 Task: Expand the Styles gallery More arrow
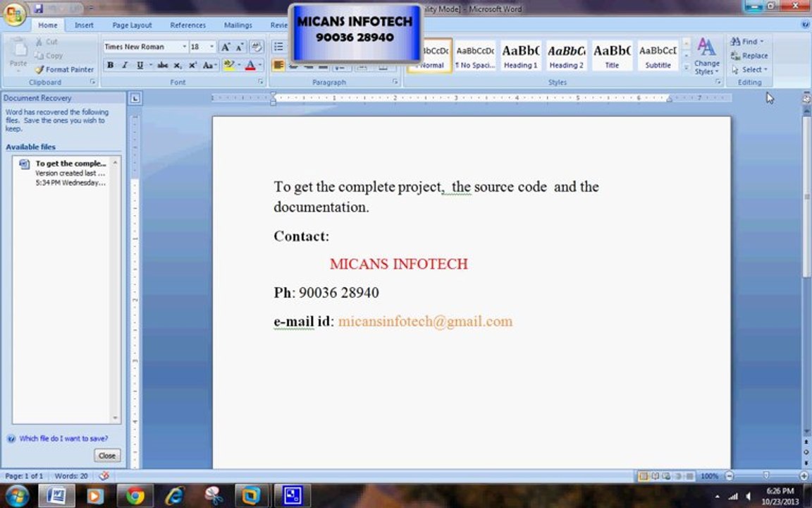[686, 67]
